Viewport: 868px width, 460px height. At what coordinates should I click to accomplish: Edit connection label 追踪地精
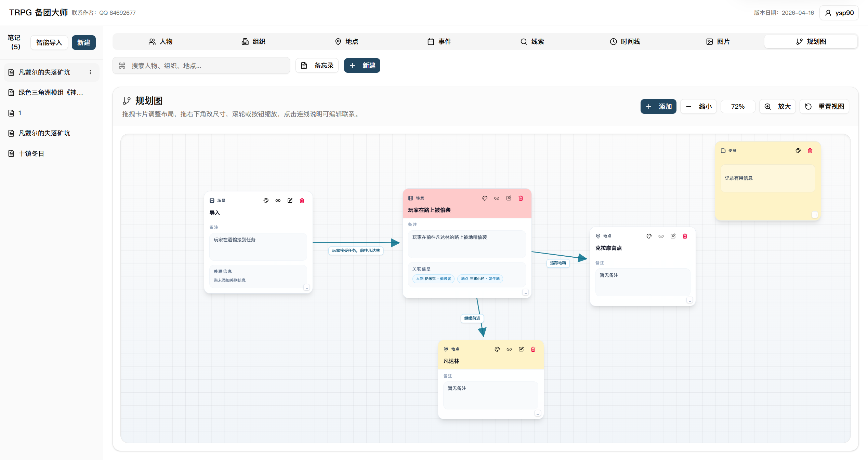(558, 263)
